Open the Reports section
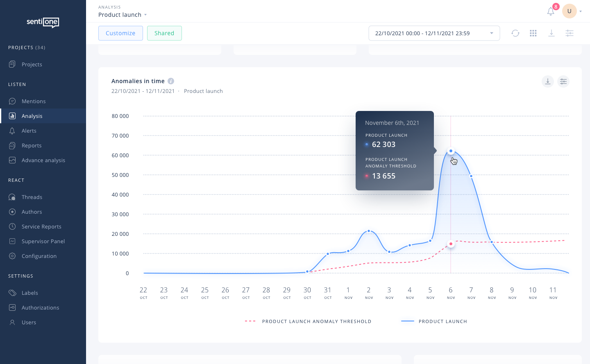 pyautogui.click(x=31, y=145)
